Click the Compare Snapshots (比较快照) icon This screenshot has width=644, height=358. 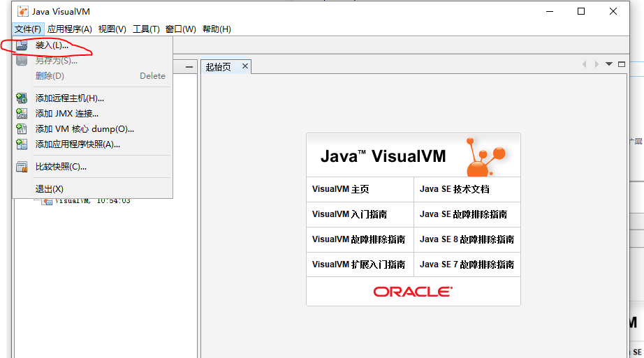[22, 167]
